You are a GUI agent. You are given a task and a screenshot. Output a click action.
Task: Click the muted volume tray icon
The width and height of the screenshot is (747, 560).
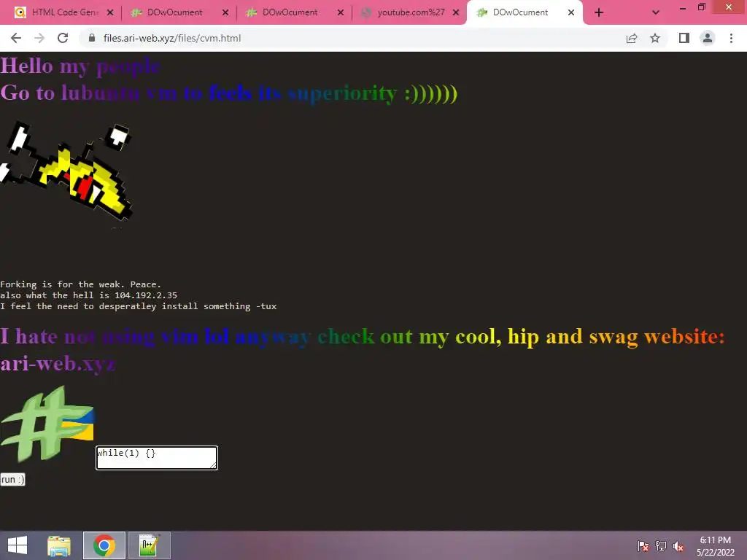coord(678,545)
